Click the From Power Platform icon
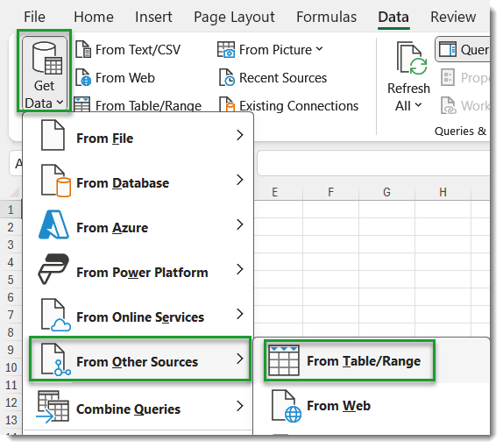This screenshot has height=448, width=503. (53, 269)
